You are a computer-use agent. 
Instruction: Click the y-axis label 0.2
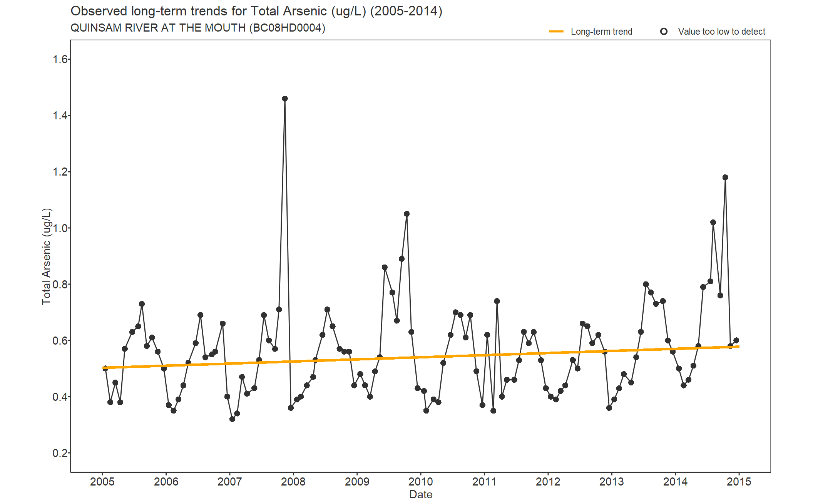60,453
